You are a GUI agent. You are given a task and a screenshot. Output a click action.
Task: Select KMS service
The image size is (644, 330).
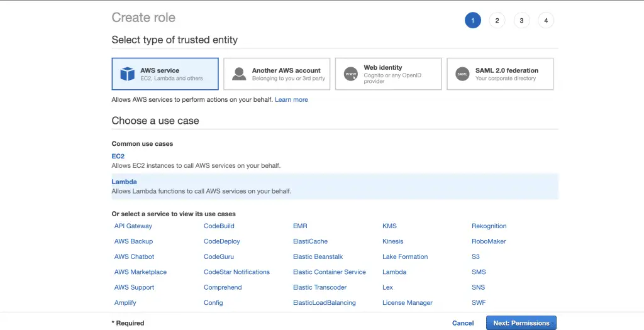[389, 226]
